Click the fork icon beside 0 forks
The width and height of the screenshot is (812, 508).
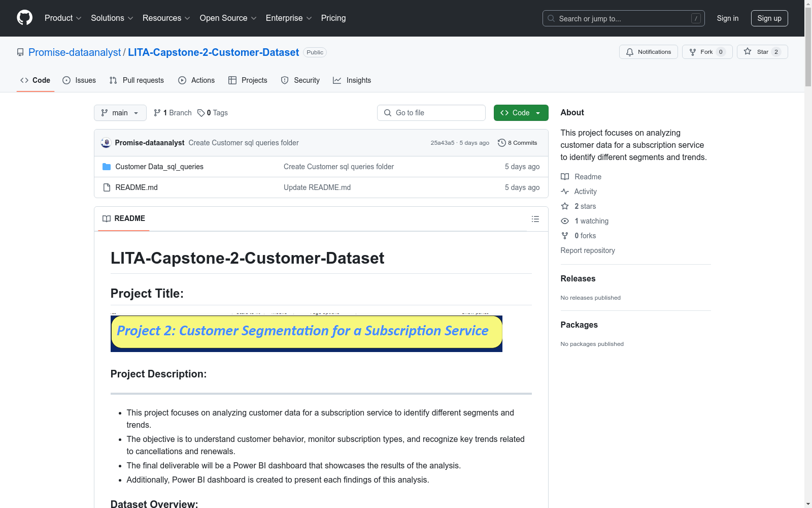pos(565,236)
